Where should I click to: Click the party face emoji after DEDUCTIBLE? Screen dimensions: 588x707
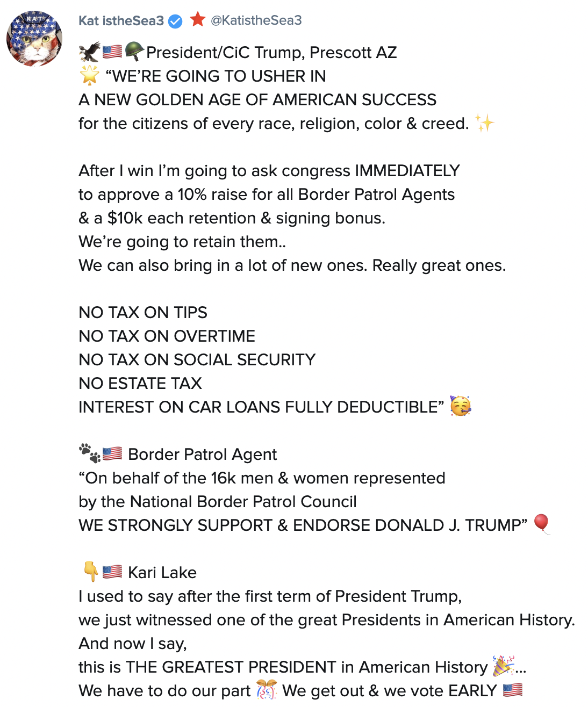pyautogui.click(x=461, y=406)
